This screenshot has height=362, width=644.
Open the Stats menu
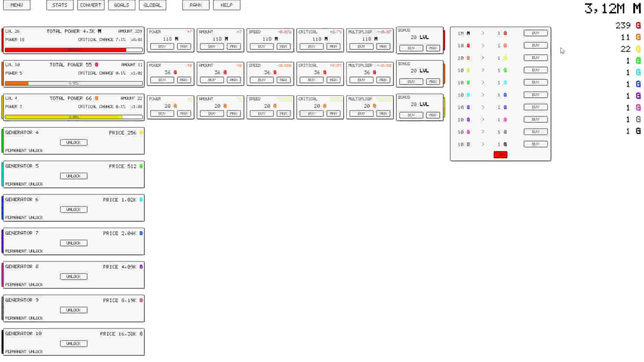click(x=60, y=5)
